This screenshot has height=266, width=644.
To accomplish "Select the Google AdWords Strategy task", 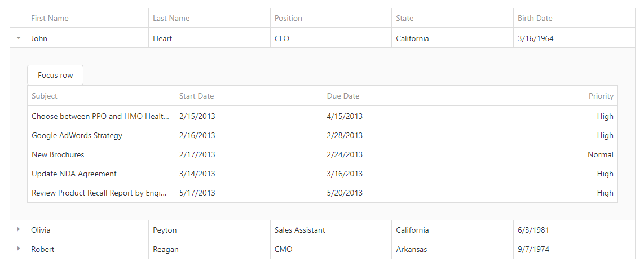I will pos(77,135).
